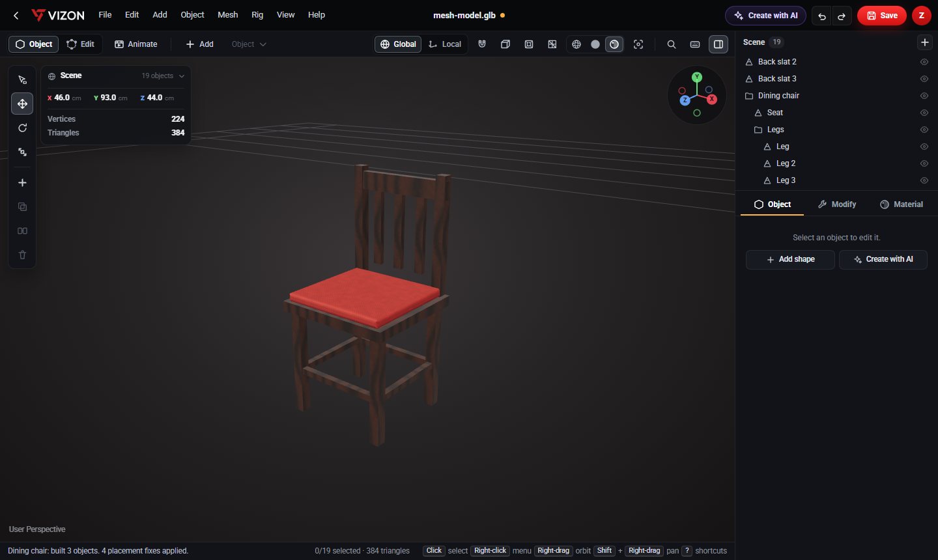938x560 pixels.
Task: Open the Rig menu
Action: [x=257, y=15]
